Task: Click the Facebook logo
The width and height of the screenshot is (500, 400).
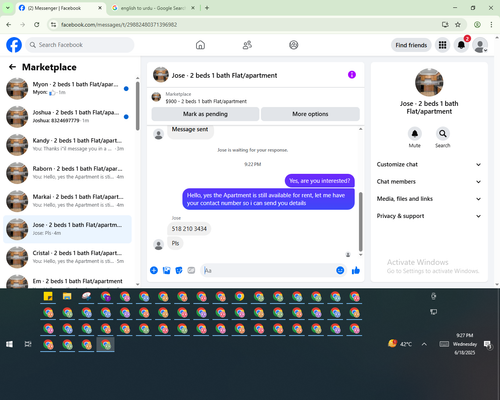Action: coord(14,45)
